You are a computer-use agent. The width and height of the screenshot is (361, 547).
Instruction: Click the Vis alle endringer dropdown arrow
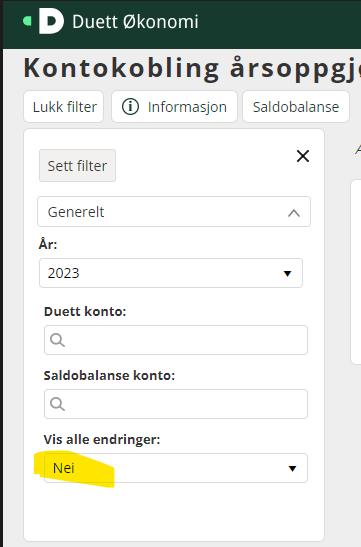(x=292, y=469)
